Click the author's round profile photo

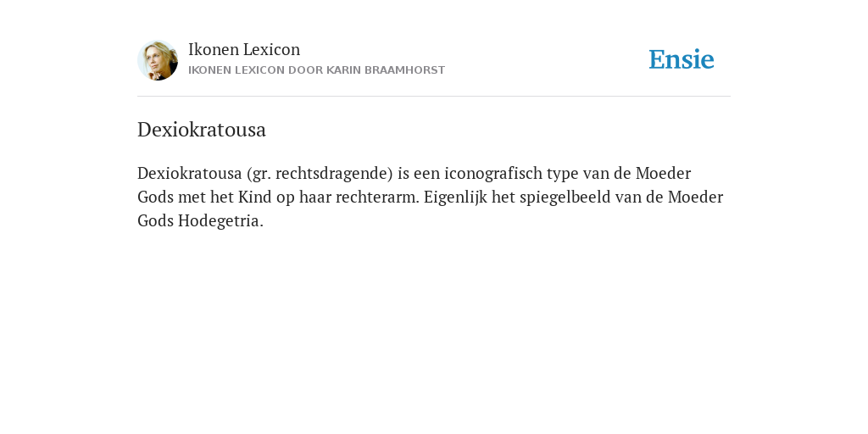pyautogui.click(x=158, y=60)
